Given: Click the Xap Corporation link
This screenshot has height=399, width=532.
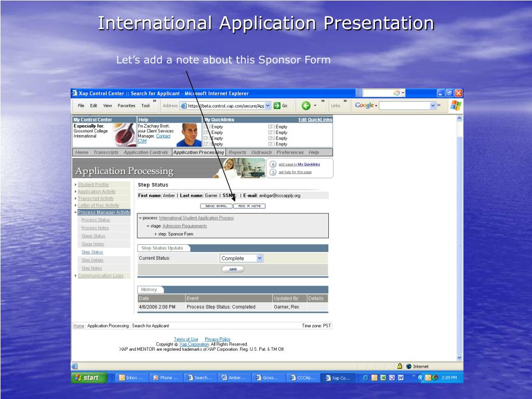Looking at the screenshot, I should (x=194, y=344).
